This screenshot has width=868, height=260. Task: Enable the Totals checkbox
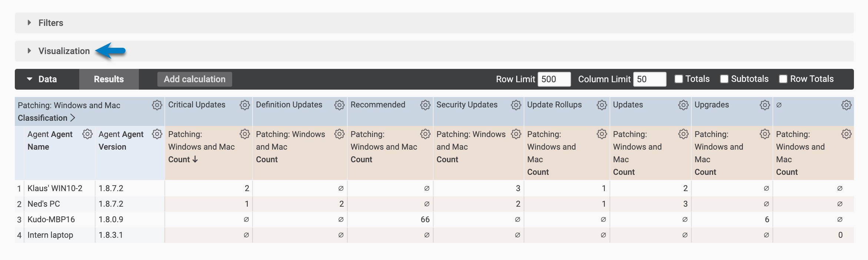pyautogui.click(x=678, y=79)
